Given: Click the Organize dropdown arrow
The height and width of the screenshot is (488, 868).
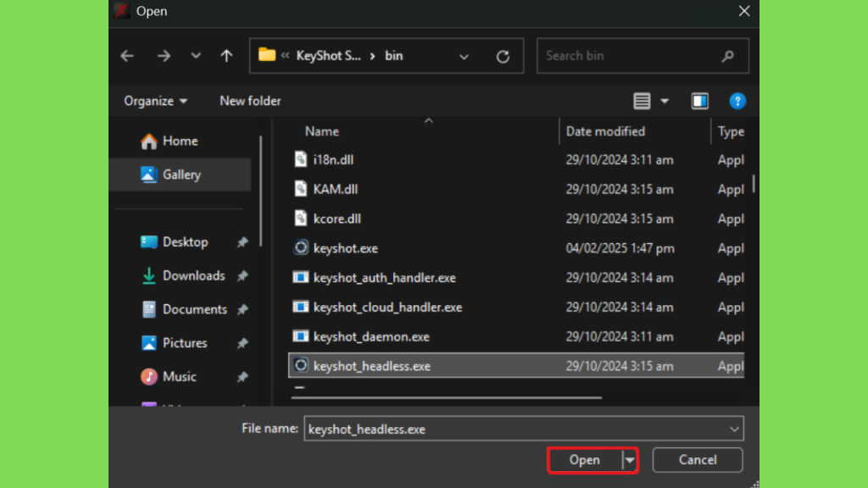Looking at the screenshot, I should click(x=183, y=102).
